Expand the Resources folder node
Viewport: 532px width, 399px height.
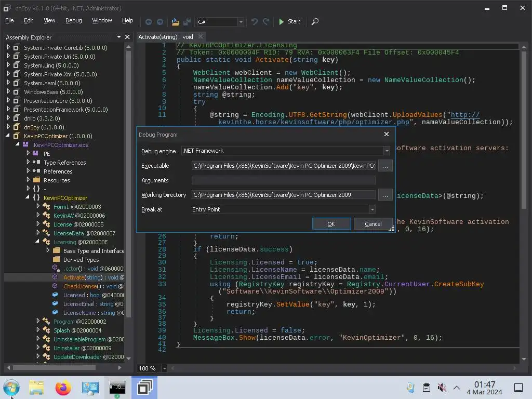[28, 179]
